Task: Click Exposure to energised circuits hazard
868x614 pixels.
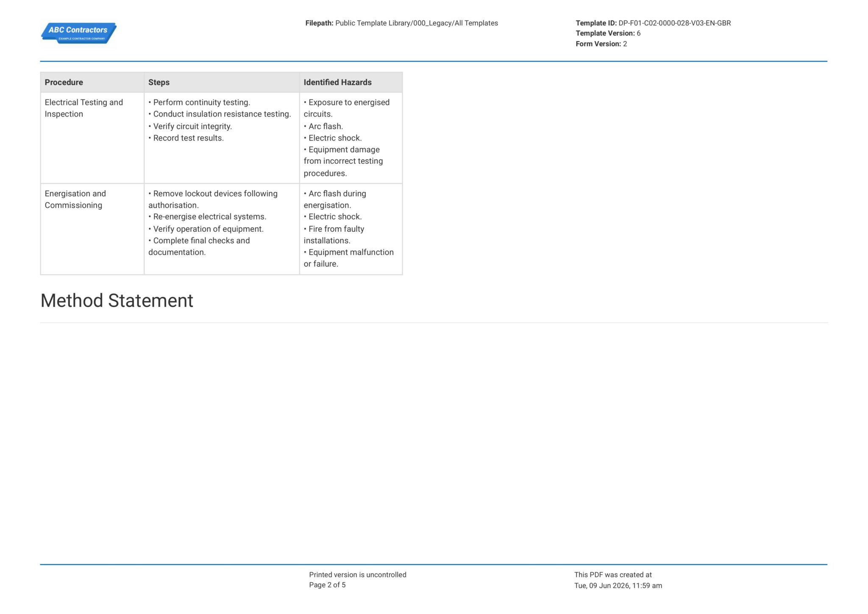Action: 347,108
